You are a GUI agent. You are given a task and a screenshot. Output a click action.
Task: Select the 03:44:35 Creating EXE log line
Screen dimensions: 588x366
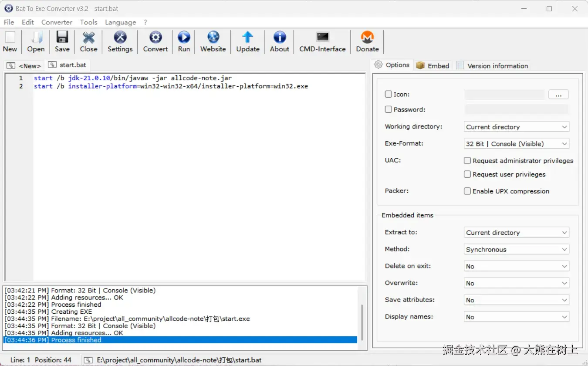(48, 312)
